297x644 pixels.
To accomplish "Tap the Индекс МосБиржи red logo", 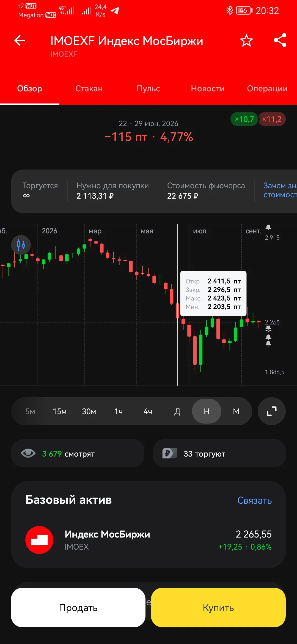I will pos(39,540).
